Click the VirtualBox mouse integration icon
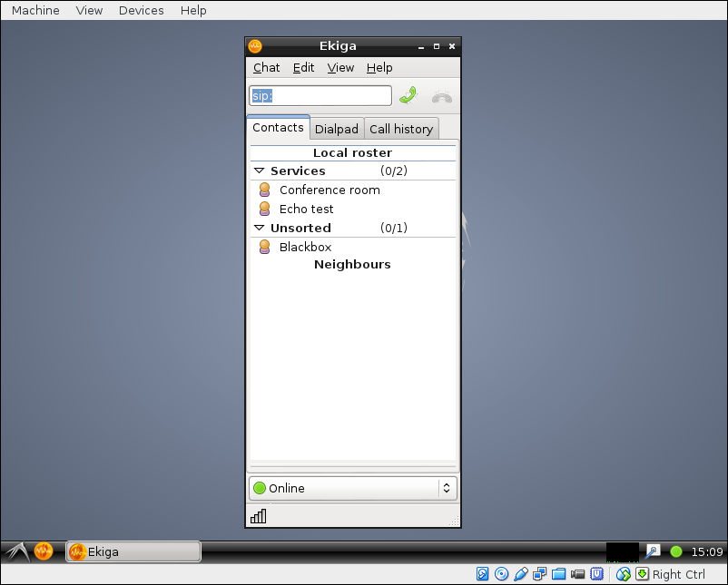This screenshot has width=728, height=585. pyautogui.click(x=623, y=574)
